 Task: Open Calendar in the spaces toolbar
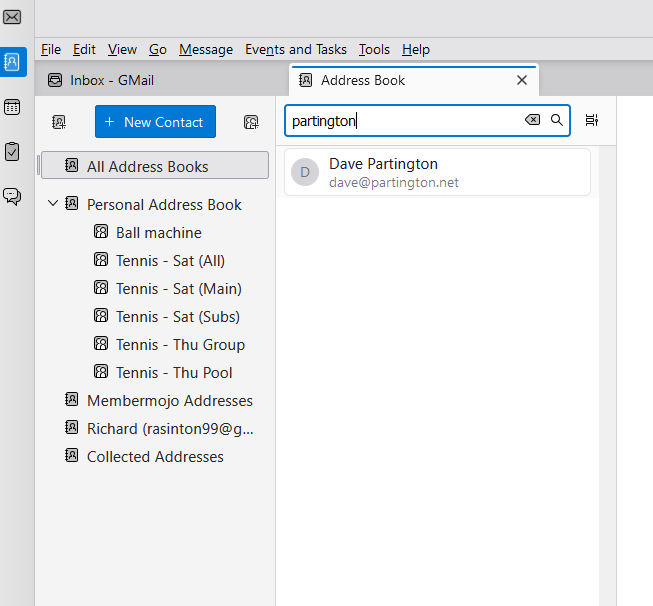click(x=12, y=107)
